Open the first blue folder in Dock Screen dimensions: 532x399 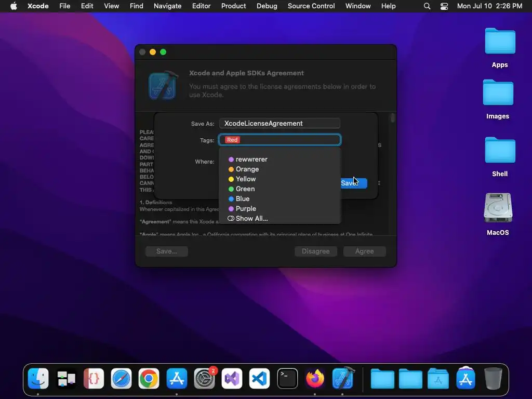click(382, 378)
